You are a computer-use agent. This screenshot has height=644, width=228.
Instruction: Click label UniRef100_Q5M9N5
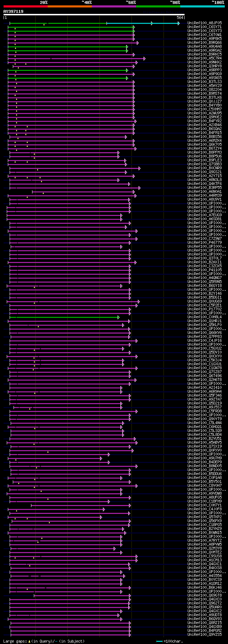tap(204, 282)
